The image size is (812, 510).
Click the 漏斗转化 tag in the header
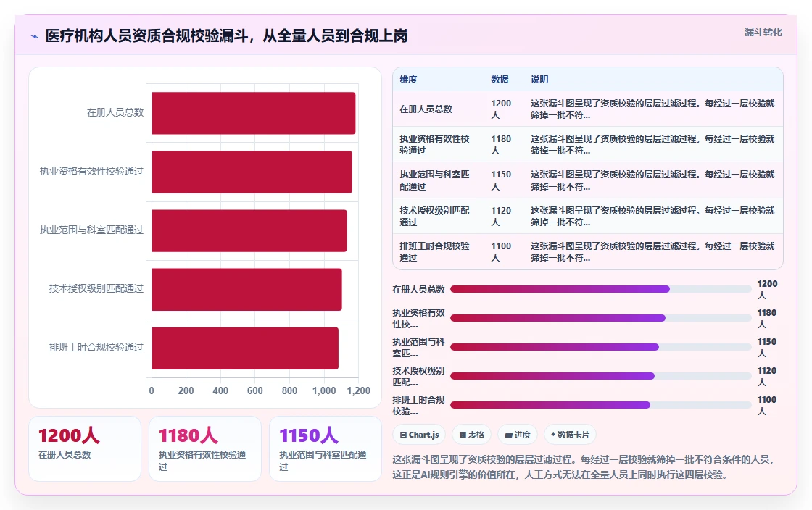tap(763, 32)
